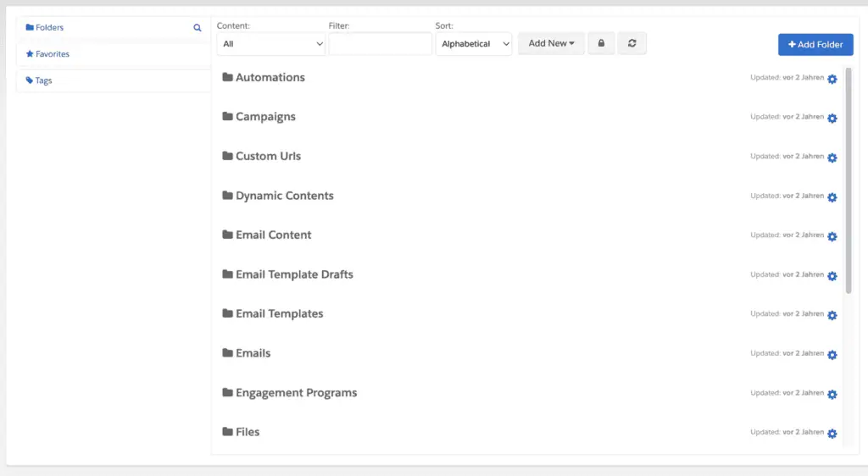Click the Engagement Programs folder icon

tap(227, 392)
